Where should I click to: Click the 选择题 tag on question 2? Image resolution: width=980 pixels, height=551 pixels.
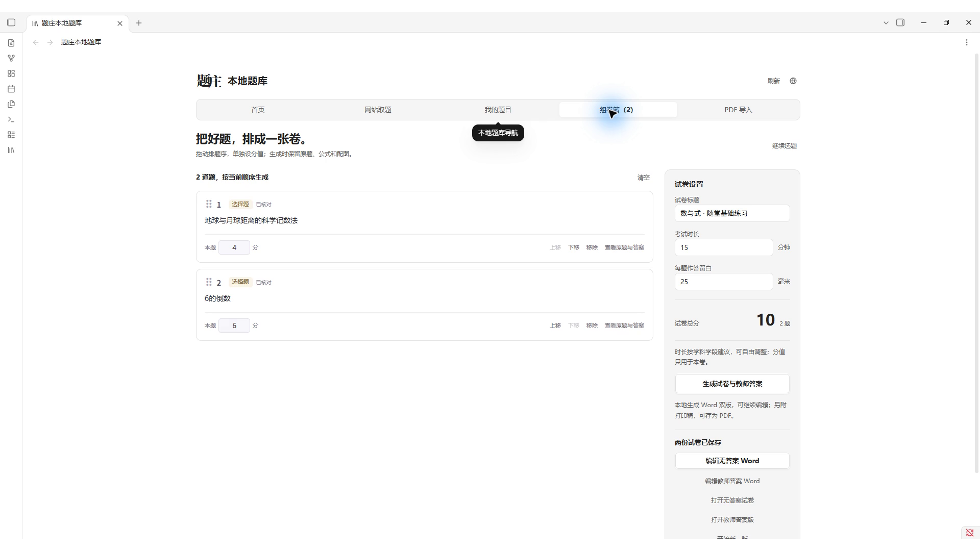pos(240,282)
